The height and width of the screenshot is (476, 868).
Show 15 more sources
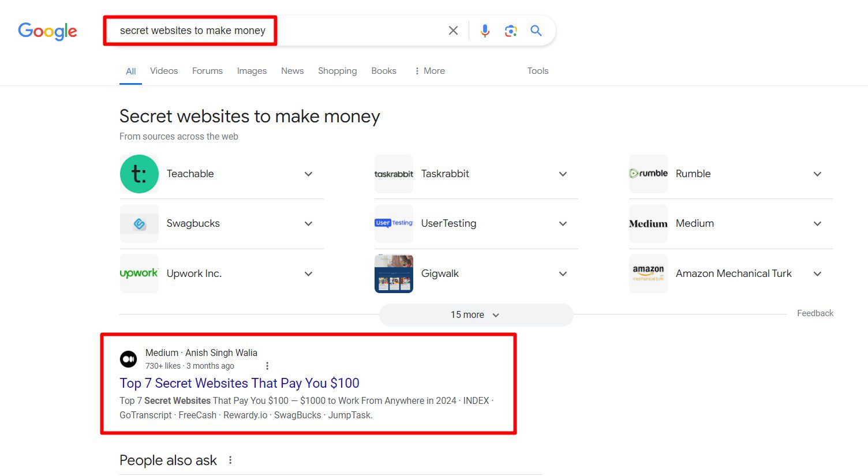point(476,315)
